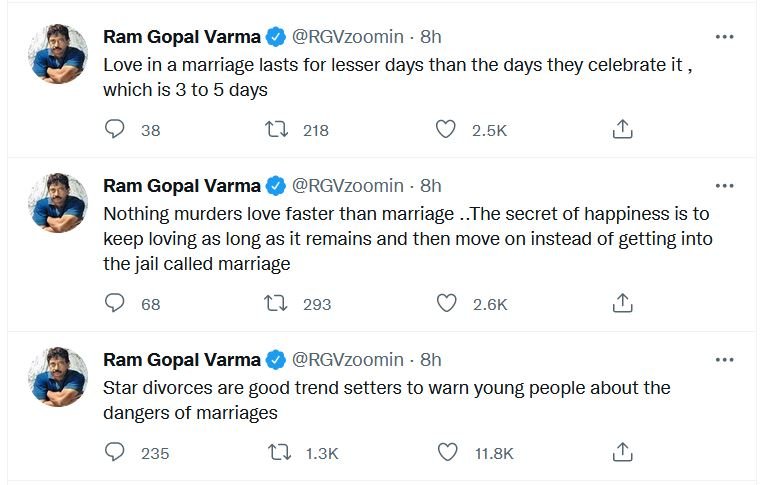
Task: Open Ram Gopal Varma's name on first tweet
Action: tap(181, 37)
